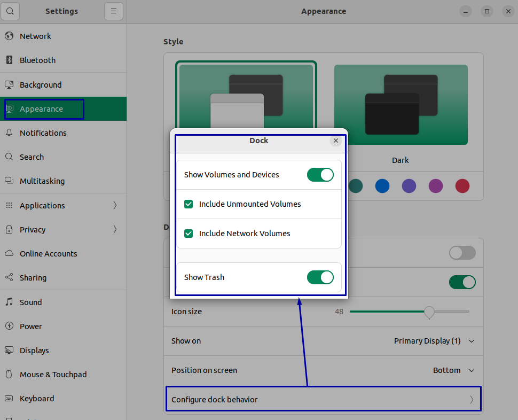Select the teal accent color
The image size is (518, 420).
click(x=356, y=186)
